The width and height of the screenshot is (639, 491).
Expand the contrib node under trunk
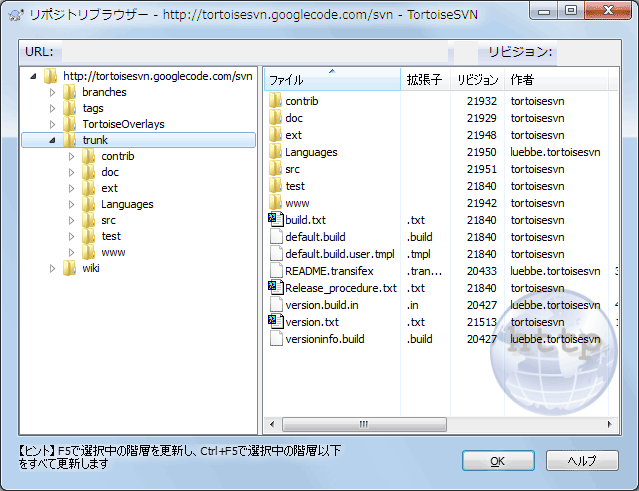pos(71,156)
